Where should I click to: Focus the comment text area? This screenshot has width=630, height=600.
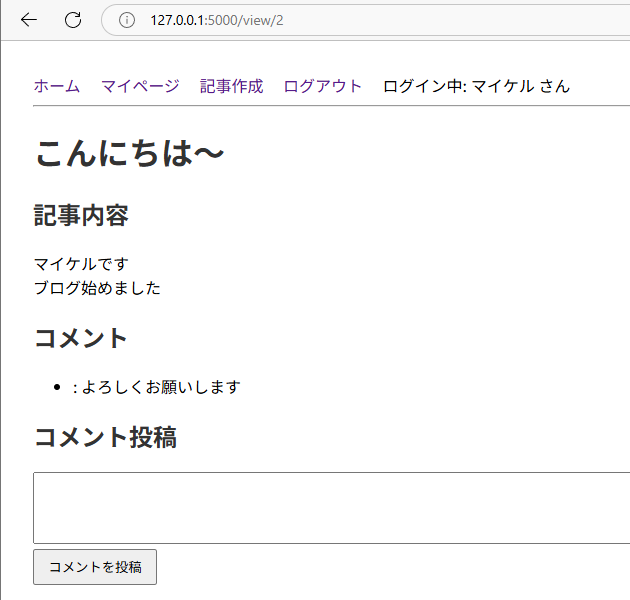[x=331, y=508]
